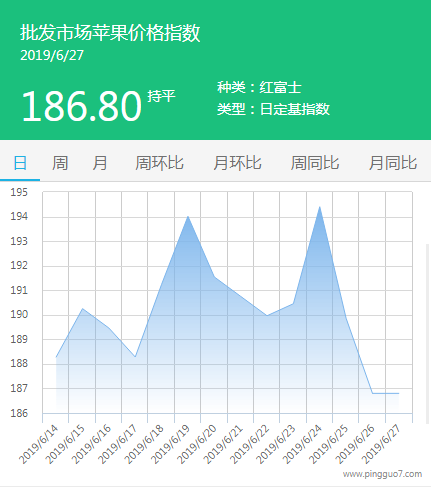Viewport: 431px width, 487px height.
Task: Click the 种类：红富士 label
Action: 259,87
